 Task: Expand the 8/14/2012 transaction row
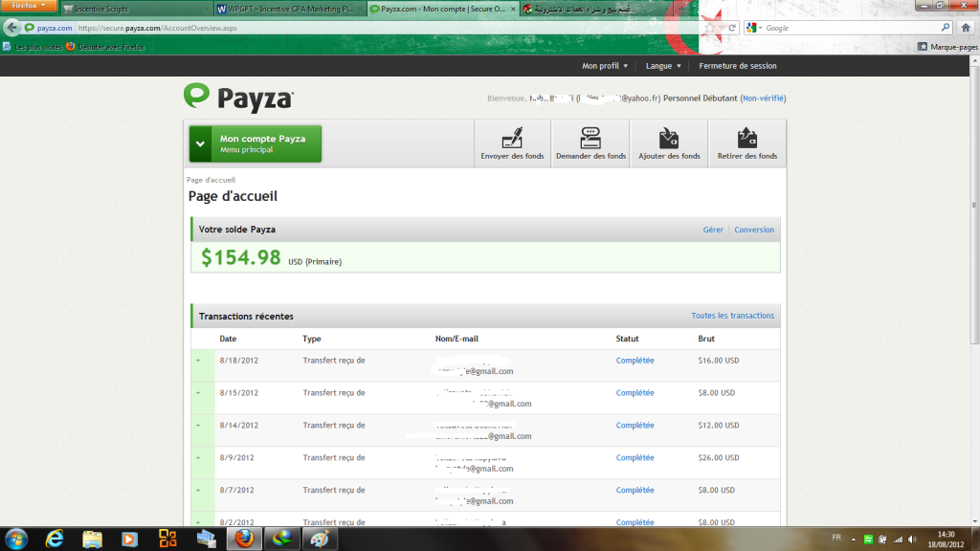click(199, 426)
